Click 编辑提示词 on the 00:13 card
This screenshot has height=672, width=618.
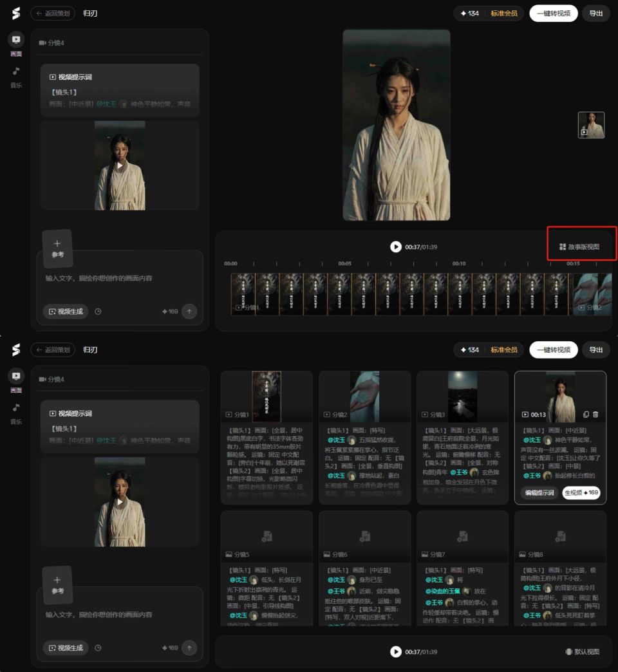click(539, 493)
